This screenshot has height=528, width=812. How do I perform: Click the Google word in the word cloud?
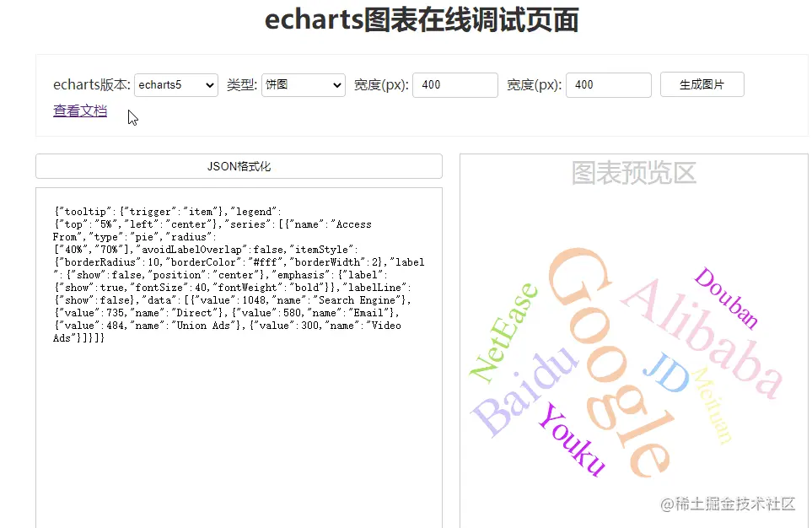613,363
